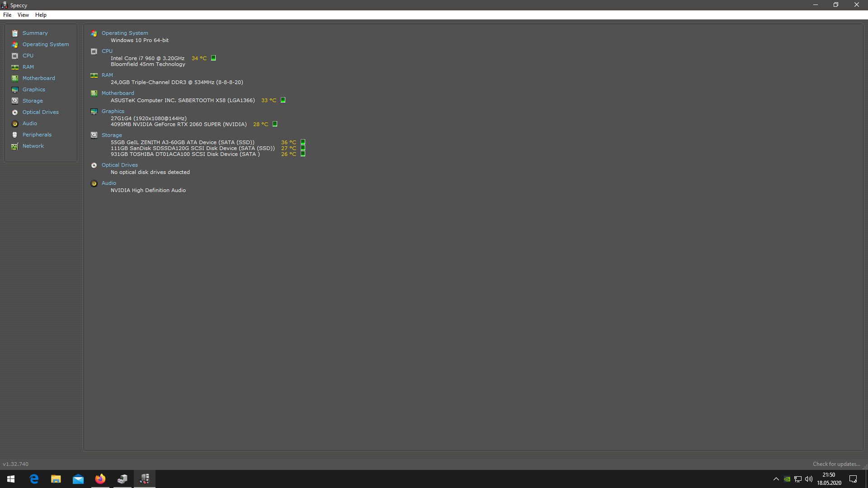Click the green GPU temperature indicator
The image size is (868, 488).
point(275,124)
